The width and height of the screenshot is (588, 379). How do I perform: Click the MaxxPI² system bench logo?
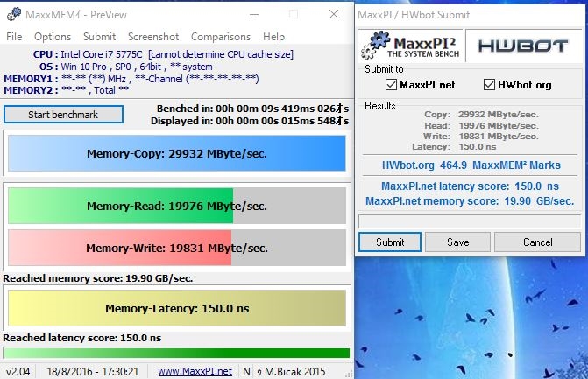[x=411, y=46]
